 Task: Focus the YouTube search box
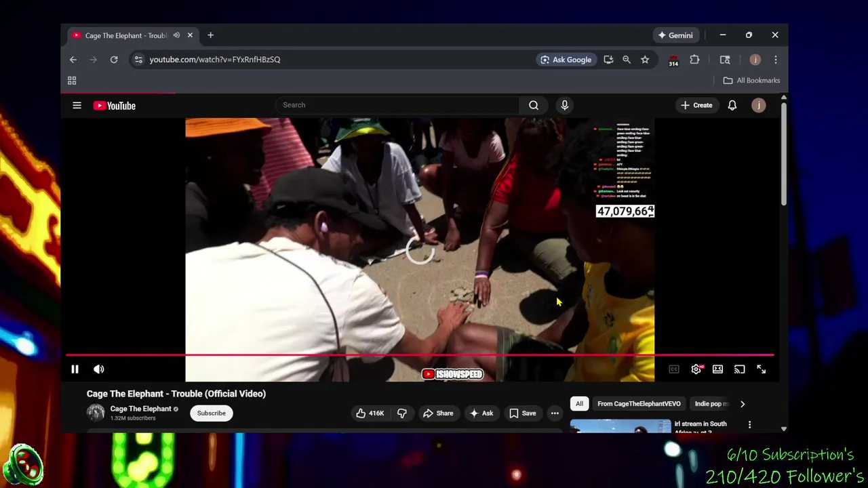click(397, 105)
